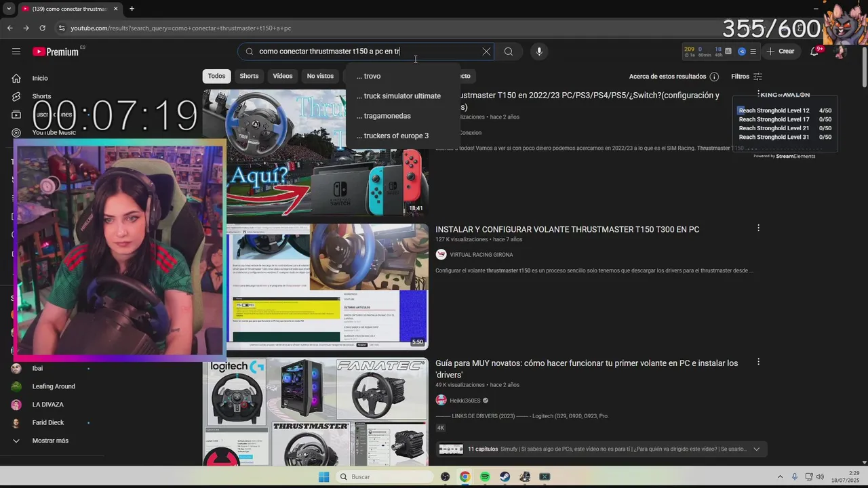The height and width of the screenshot is (488, 868).
Task: Select the Videos filter chip
Action: click(283, 76)
